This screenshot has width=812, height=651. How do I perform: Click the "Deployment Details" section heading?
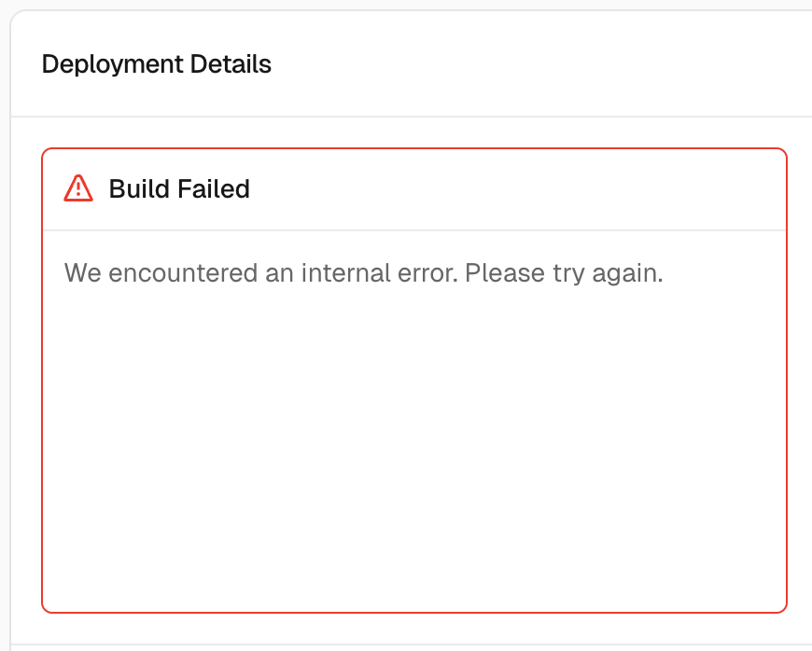point(157,64)
